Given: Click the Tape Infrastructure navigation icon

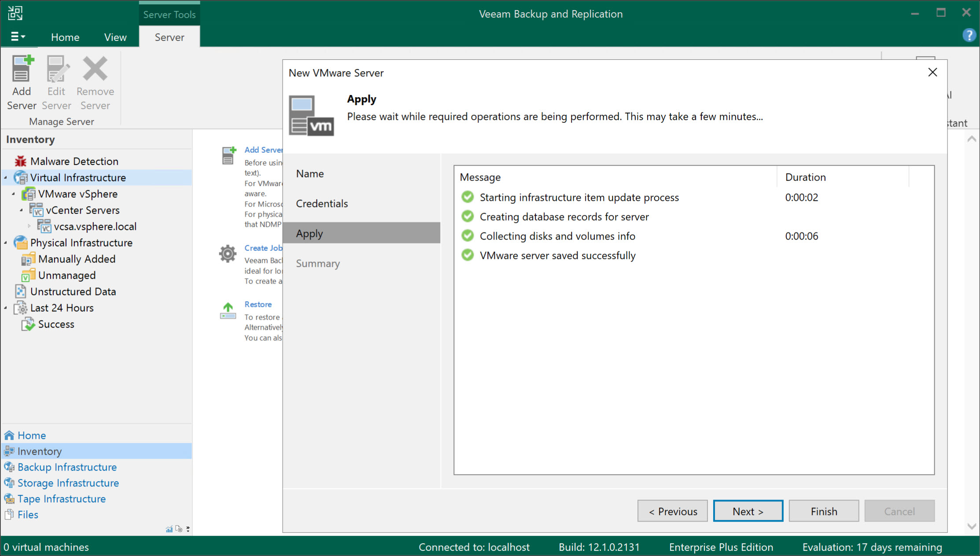Looking at the screenshot, I should click(x=9, y=499).
